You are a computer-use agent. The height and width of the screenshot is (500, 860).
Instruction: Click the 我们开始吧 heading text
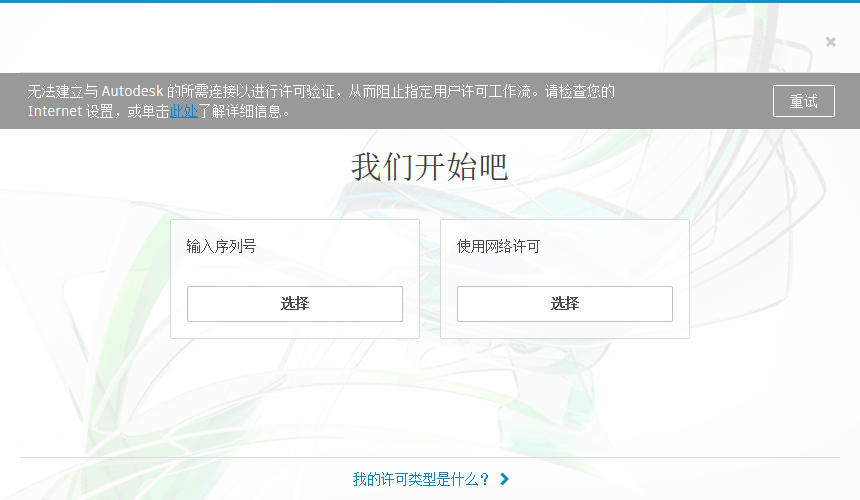pos(429,167)
